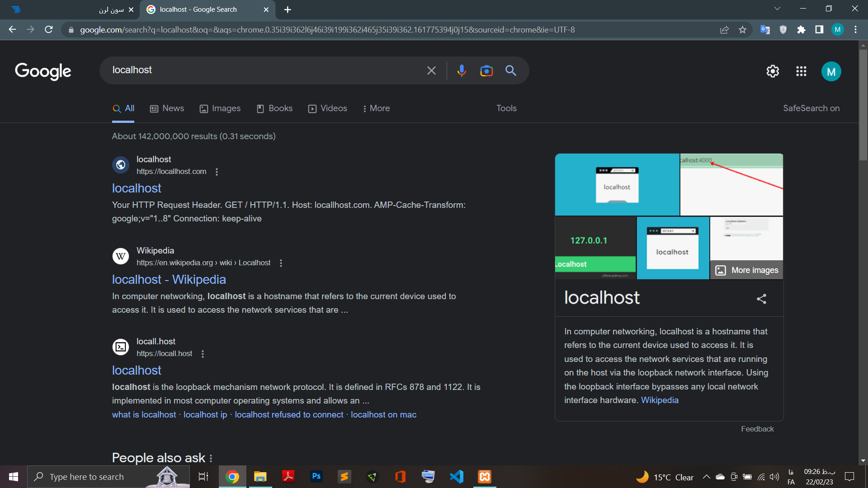868x488 pixels.
Task: Open People also ask options menu
Action: (x=211, y=458)
